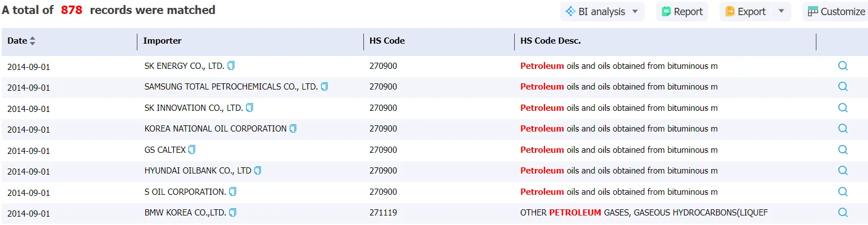Copy SK INNOVATION CO., LTD. name
This screenshot has height=225, width=868.
250,107
